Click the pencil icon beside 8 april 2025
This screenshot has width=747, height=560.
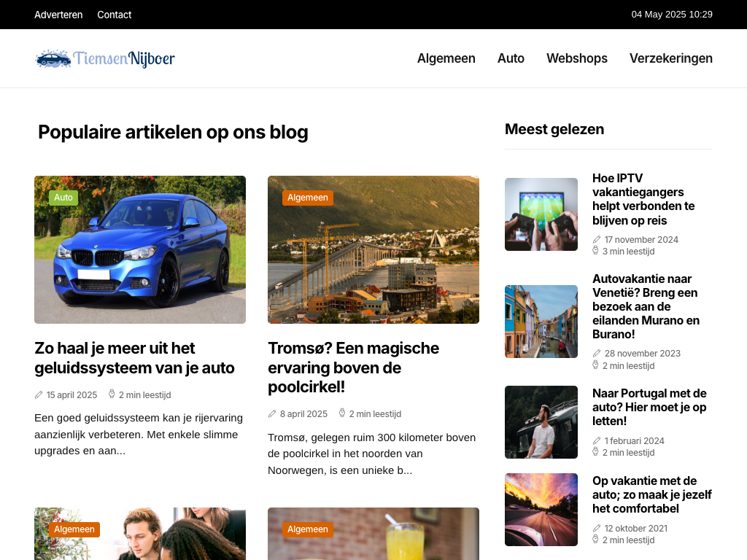[272, 414]
